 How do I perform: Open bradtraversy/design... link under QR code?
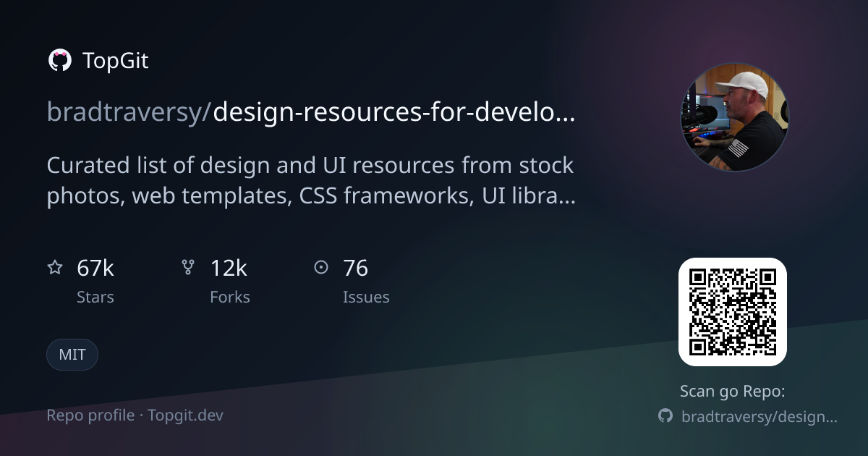pyautogui.click(x=759, y=416)
